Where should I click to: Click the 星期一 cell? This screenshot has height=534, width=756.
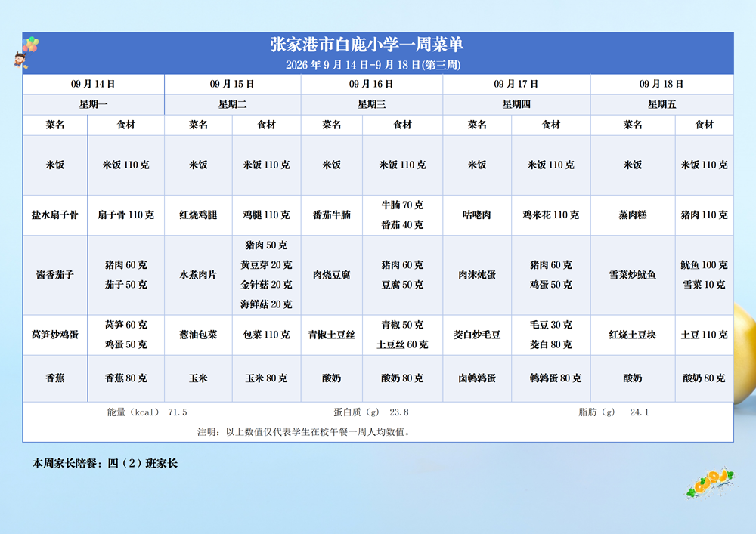[x=94, y=104]
